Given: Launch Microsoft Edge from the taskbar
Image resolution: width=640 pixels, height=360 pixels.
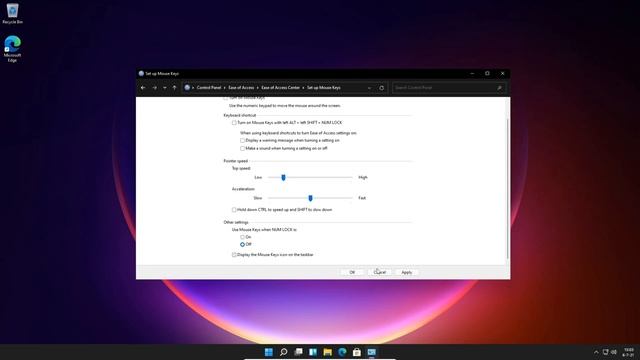Looking at the screenshot, I should pos(342,352).
